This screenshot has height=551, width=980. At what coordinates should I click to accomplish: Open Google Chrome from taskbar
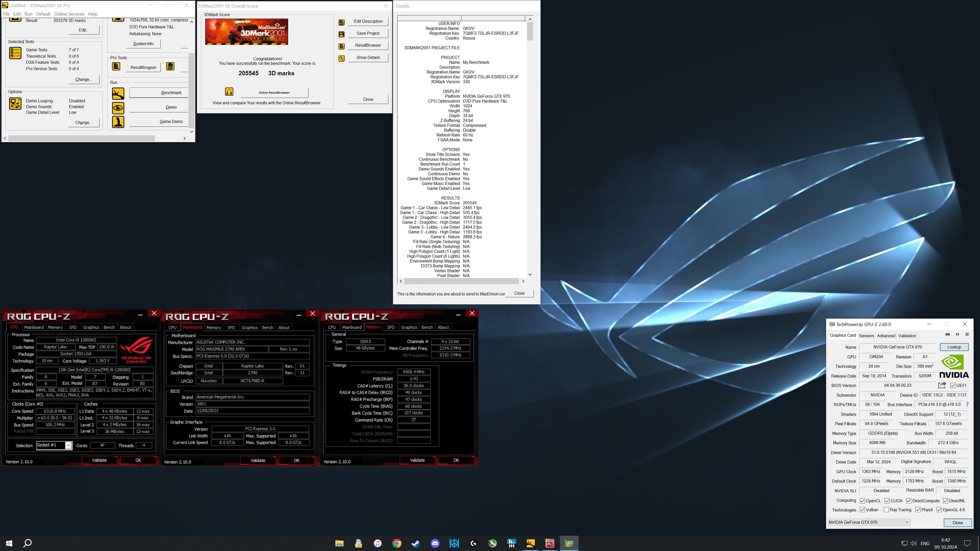point(397,543)
